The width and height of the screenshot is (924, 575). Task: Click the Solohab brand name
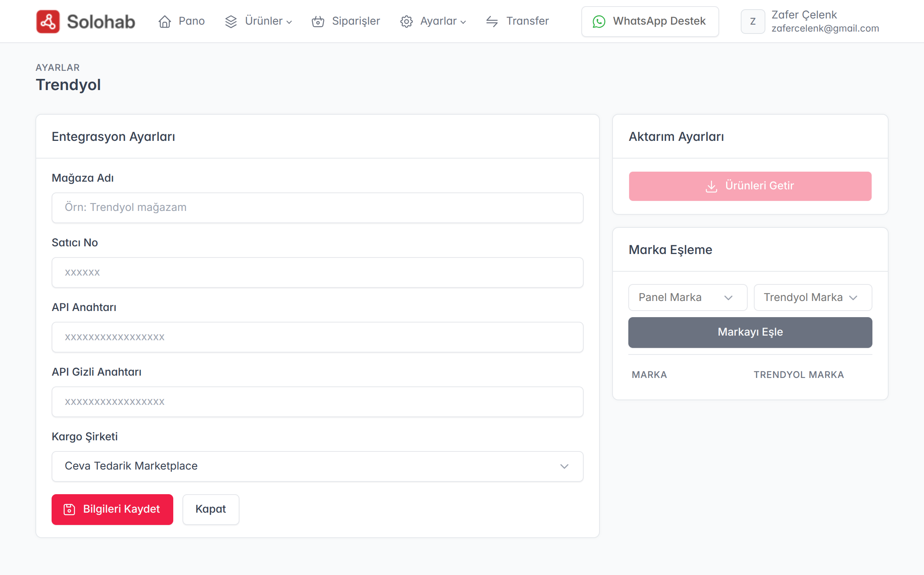click(x=101, y=22)
